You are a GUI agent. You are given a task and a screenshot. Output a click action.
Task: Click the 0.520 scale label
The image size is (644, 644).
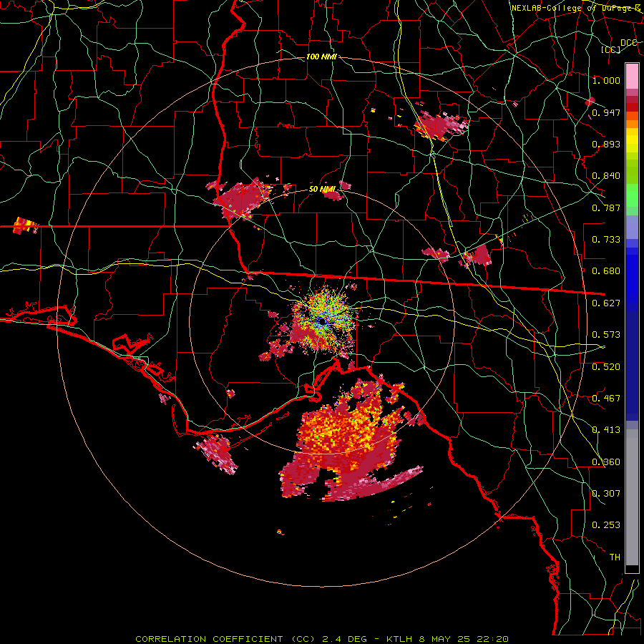[x=606, y=367]
